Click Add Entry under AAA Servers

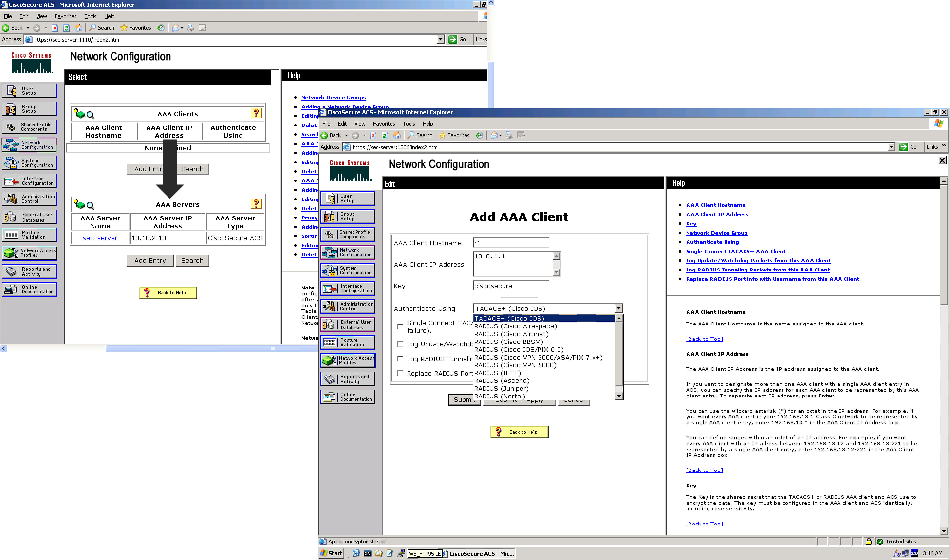click(150, 261)
